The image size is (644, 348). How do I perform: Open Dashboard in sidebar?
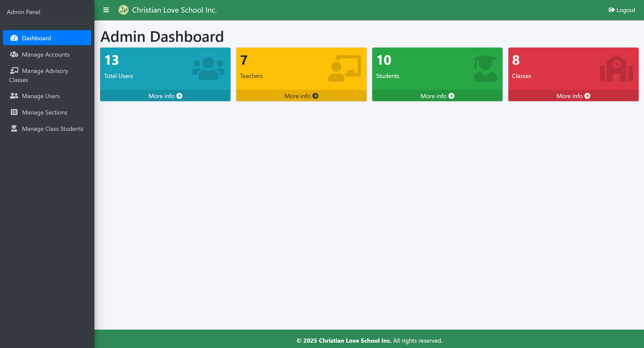(47, 38)
